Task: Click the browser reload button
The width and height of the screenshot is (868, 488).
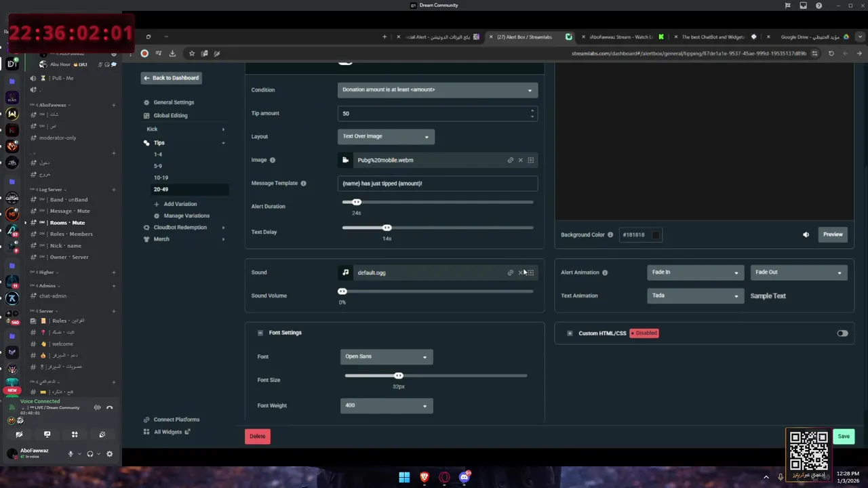Action: tap(831, 54)
